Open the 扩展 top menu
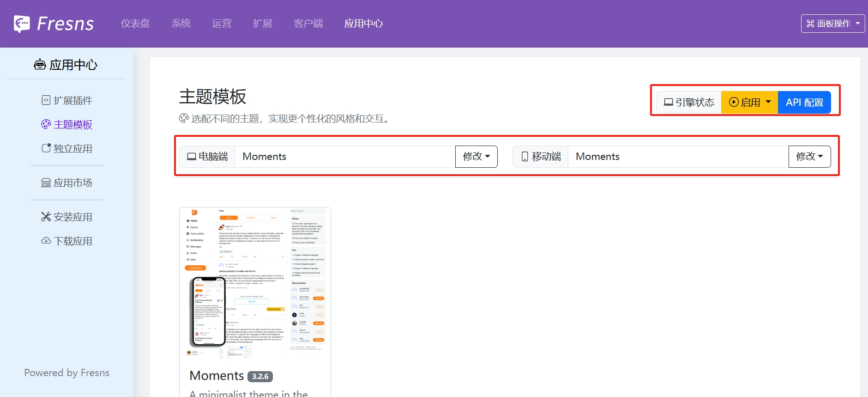 tap(263, 24)
